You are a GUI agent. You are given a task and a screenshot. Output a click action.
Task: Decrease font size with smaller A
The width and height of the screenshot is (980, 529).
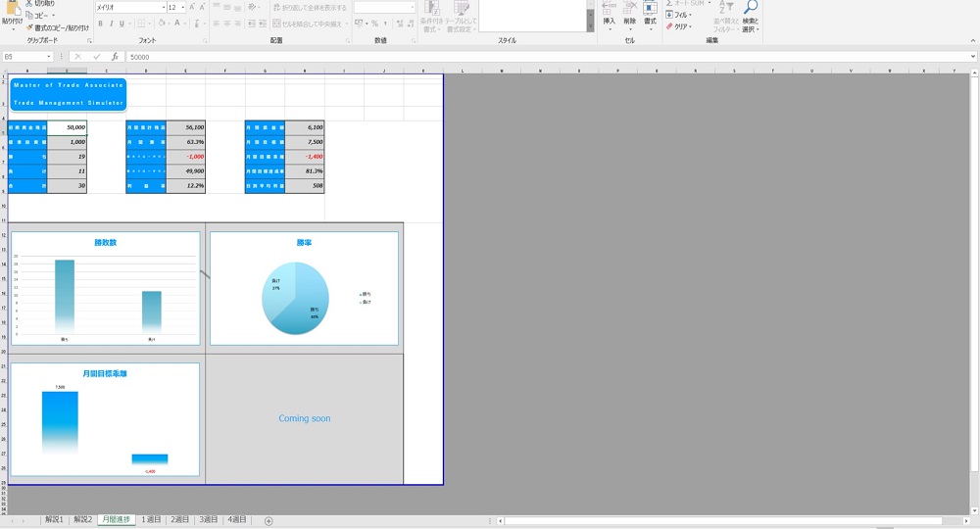(202, 8)
